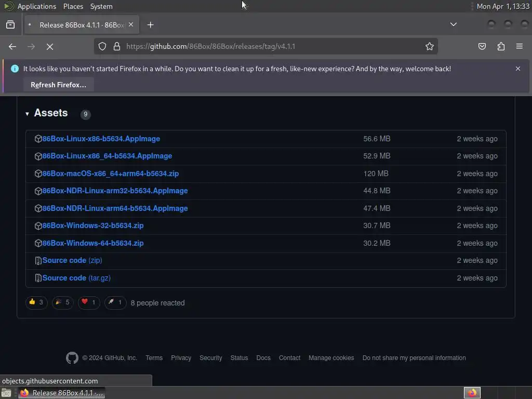Image resolution: width=532 pixels, height=399 pixels.
Task: Click the 8 people reacted text
Action: coord(158,303)
